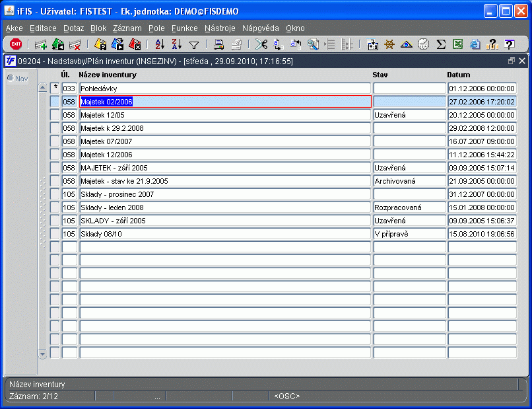Click the red EXIT stop-sign icon
The image size is (532, 409).
point(16,44)
